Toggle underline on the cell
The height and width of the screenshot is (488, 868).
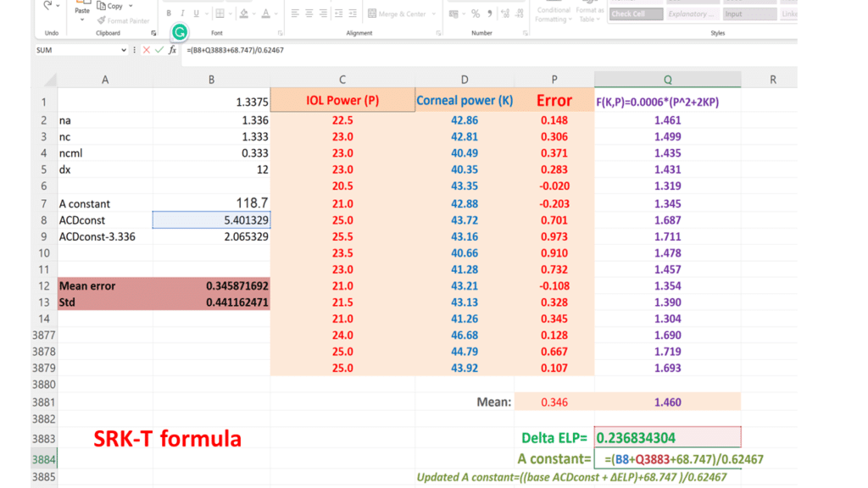pos(196,14)
